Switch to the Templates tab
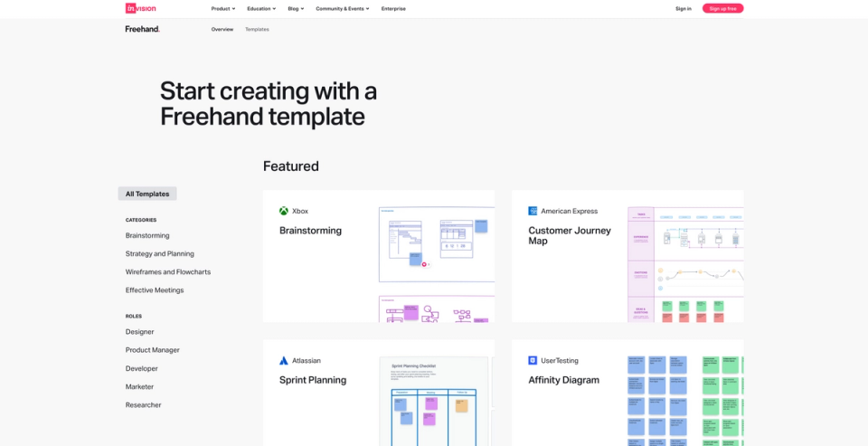Viewport: 868px width, 446px height. click(x=257, y=29)
